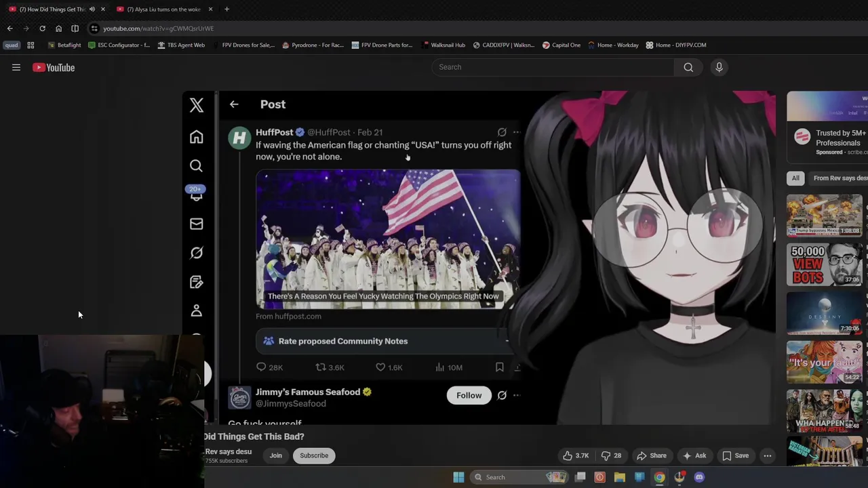Viewport: 868px width, 488px height.
Task: Select the All filter chip
Action: pyautogui.click(x=795, y=178)
